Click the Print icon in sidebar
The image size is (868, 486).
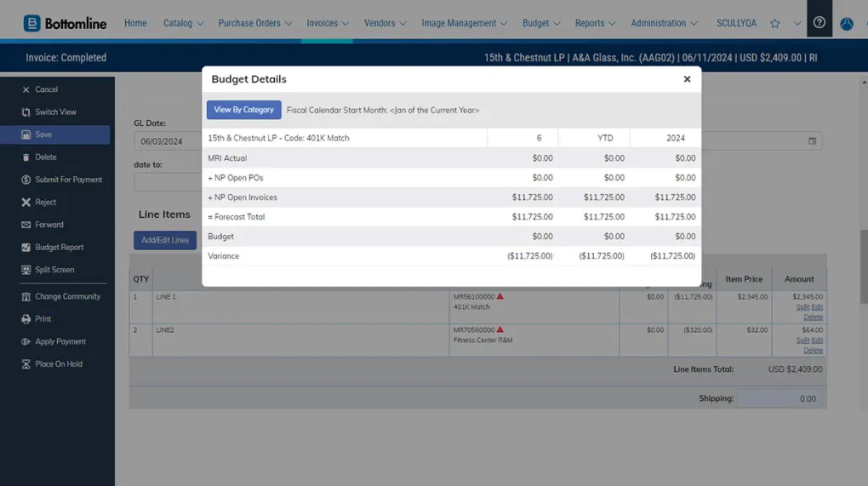pos(26,319)
